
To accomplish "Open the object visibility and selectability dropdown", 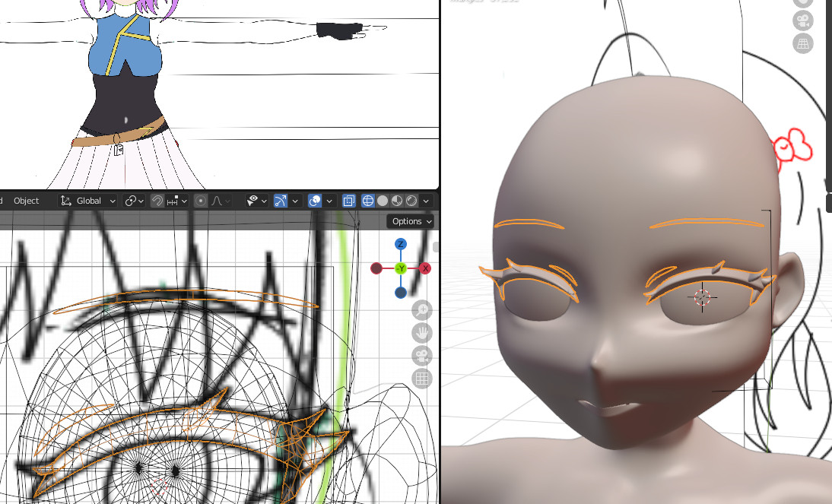I will (x=257, y=201).
